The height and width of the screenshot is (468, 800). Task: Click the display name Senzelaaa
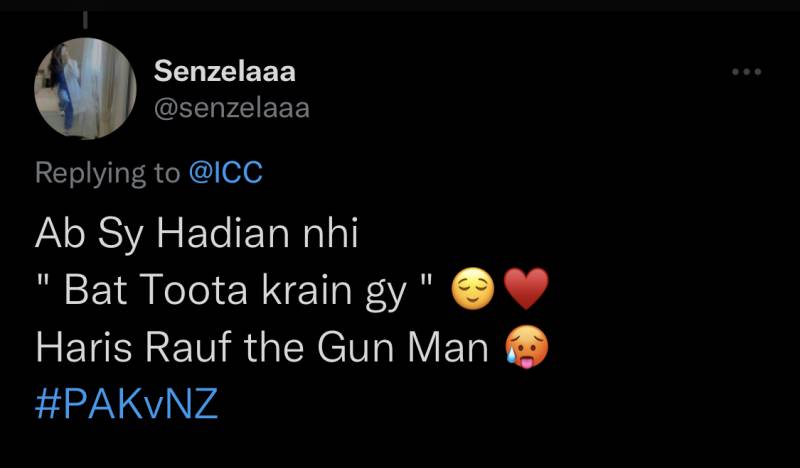[x=225, y=71]
